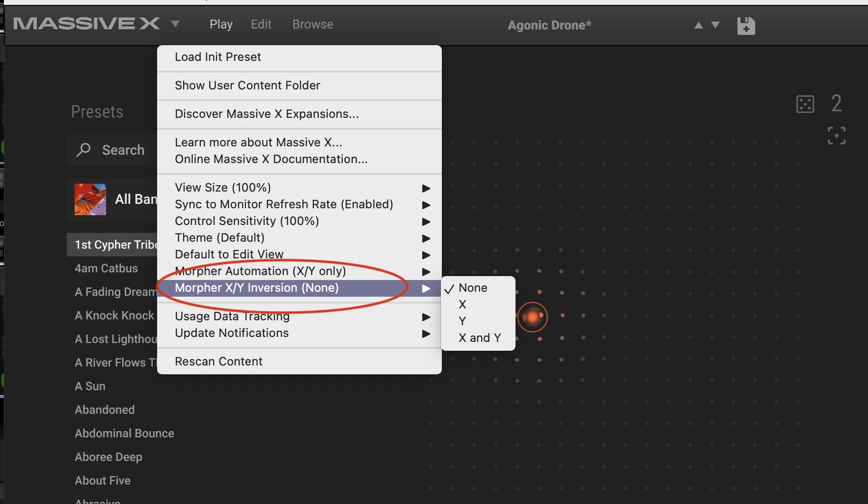Screen dimensions: 868x504
Task: Select the 4am Catbus preset
Action: pyautogui.click(x=106, y=268)
